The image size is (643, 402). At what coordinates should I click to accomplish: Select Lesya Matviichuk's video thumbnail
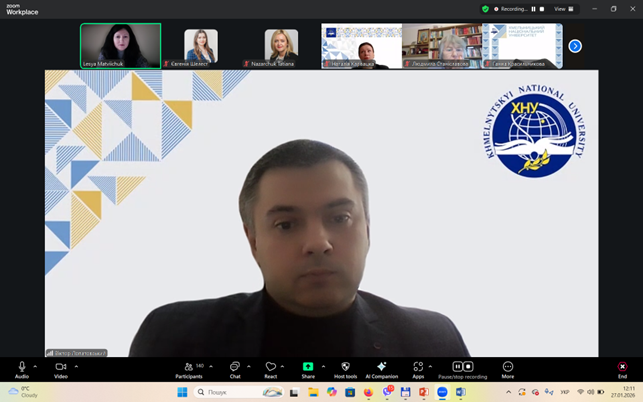coord(120,45)
